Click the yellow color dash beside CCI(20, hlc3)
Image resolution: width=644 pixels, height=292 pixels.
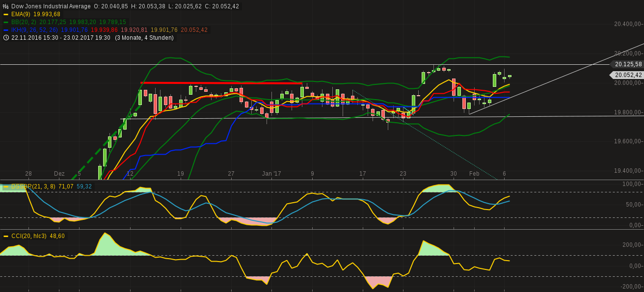coord(5,236)
